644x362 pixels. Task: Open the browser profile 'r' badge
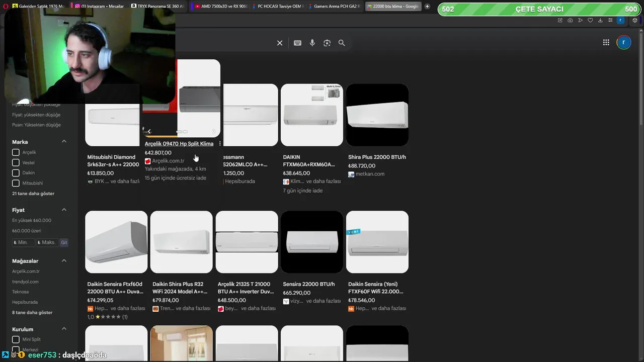(x=621, y=20)
